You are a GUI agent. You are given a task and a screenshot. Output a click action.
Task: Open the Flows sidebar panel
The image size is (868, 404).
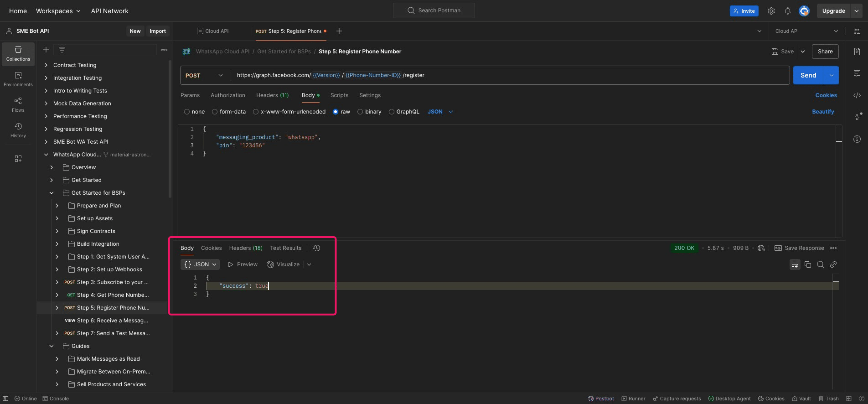click(18, 105)
